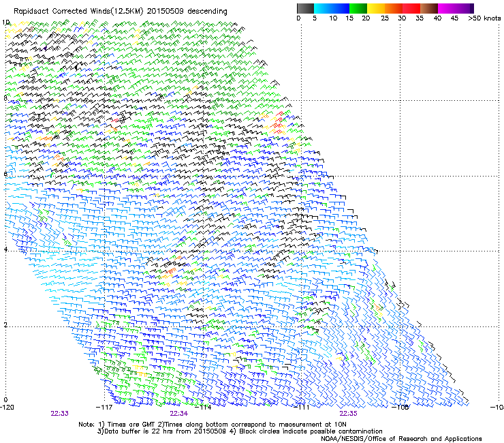The width and height of the screenshot is (504, 443).
Task: Click the red 30–35 knots color swatch
Action: [x=411, y=8]
